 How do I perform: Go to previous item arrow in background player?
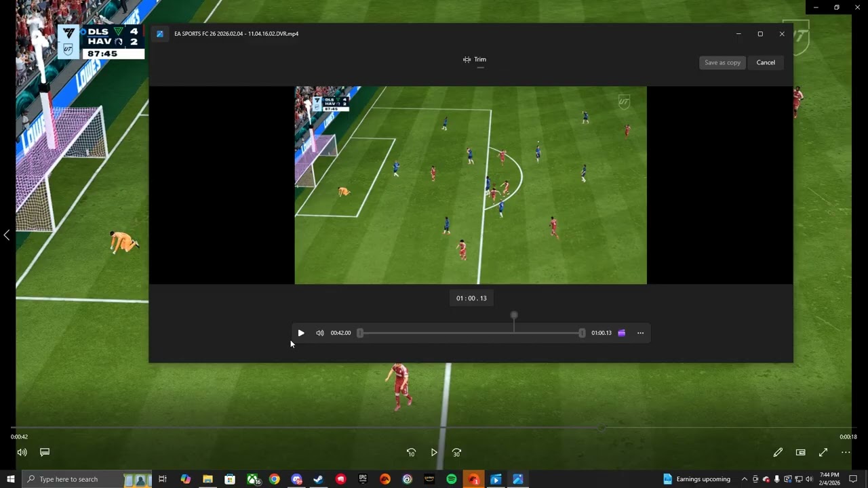pyautogui.click(x=7, y=235)
